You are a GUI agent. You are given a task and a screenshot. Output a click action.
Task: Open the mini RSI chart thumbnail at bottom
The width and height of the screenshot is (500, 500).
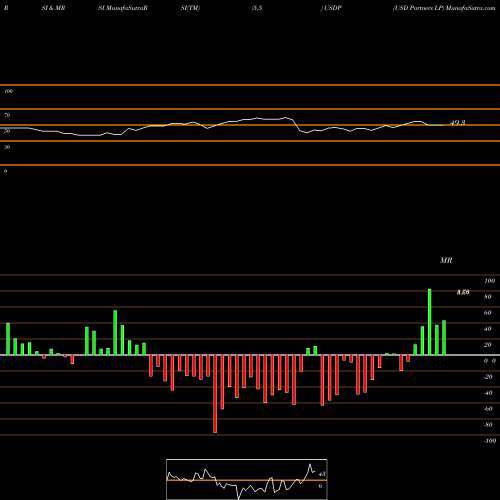[247, 479]
